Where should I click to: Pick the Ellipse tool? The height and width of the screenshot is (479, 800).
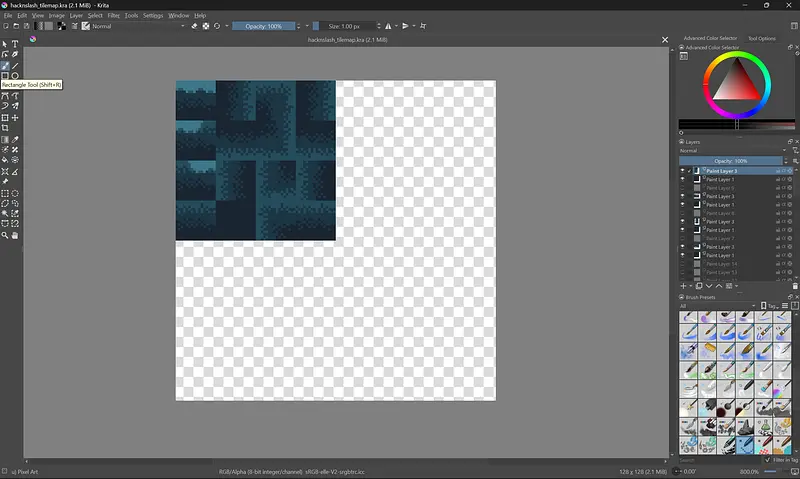click(x=15, y=76)
